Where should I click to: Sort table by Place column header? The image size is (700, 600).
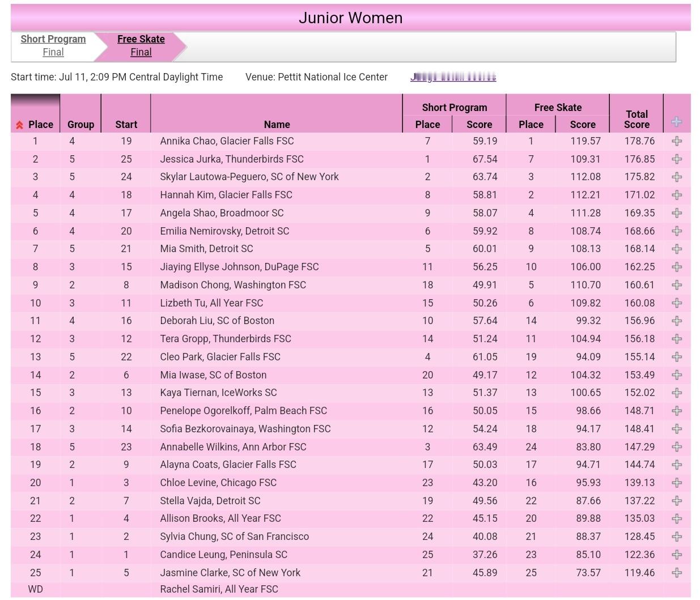41,125
